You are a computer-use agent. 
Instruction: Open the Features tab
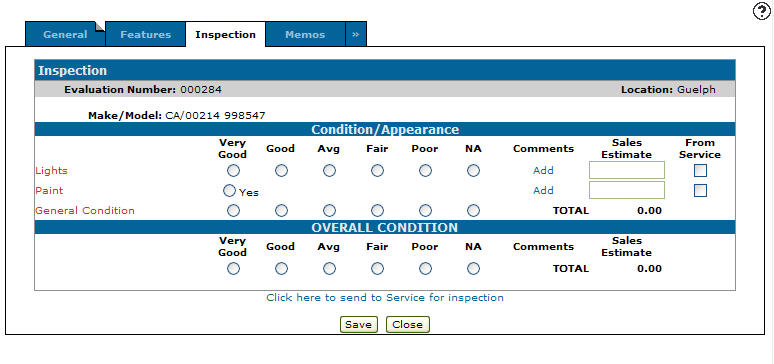coord(146,35)
